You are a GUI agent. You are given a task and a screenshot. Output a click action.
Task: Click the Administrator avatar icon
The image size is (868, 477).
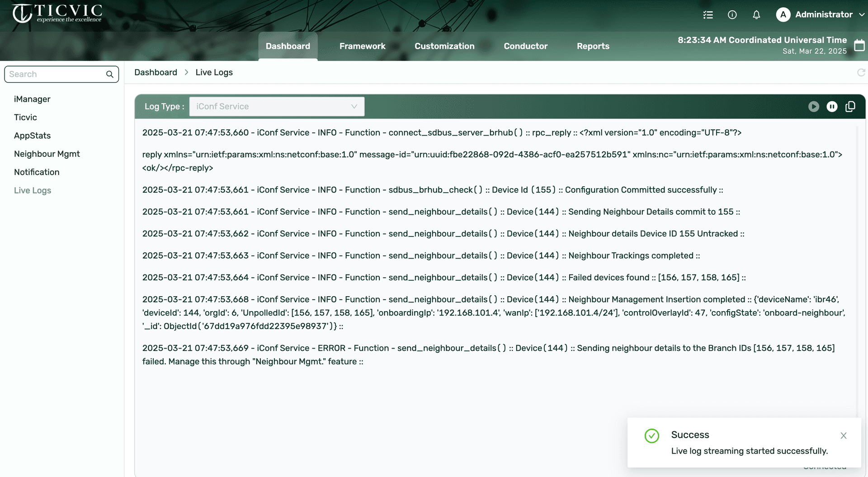click(x=783, y=14)
